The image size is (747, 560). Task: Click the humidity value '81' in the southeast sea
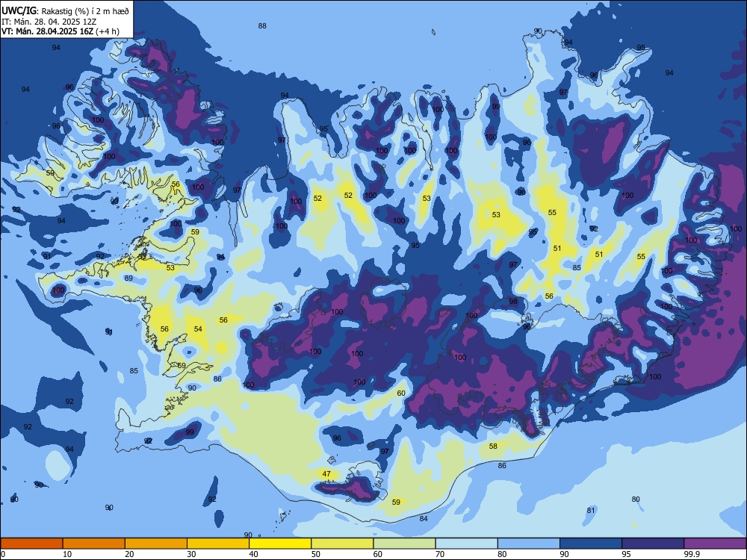click(591, 510)
